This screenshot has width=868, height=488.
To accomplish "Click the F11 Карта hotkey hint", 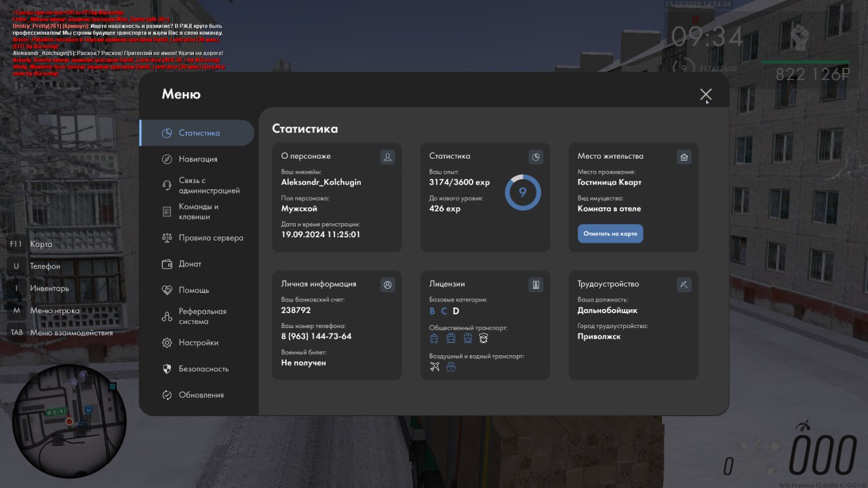I will point(31,244).
